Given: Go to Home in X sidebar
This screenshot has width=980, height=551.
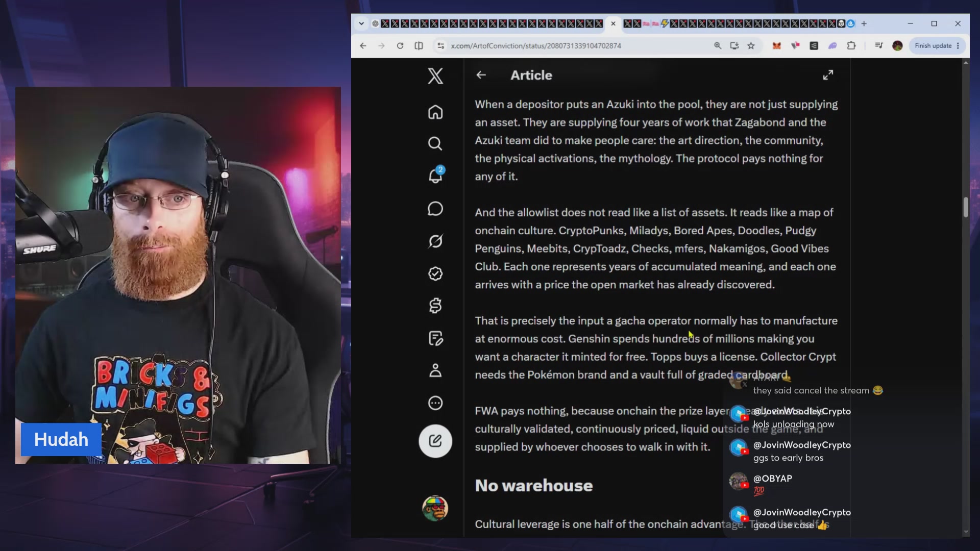Looking at the screenshot, I should tap(435, 112).
